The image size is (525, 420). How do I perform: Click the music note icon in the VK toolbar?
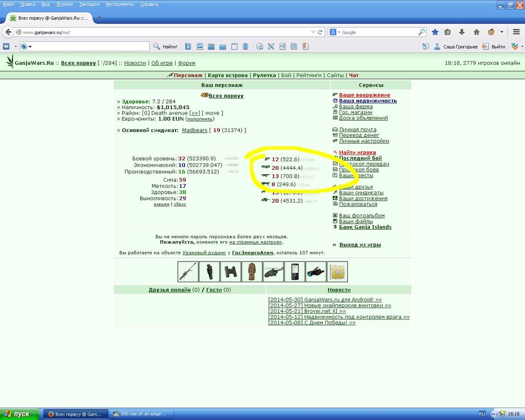click(x=260, y=46)
